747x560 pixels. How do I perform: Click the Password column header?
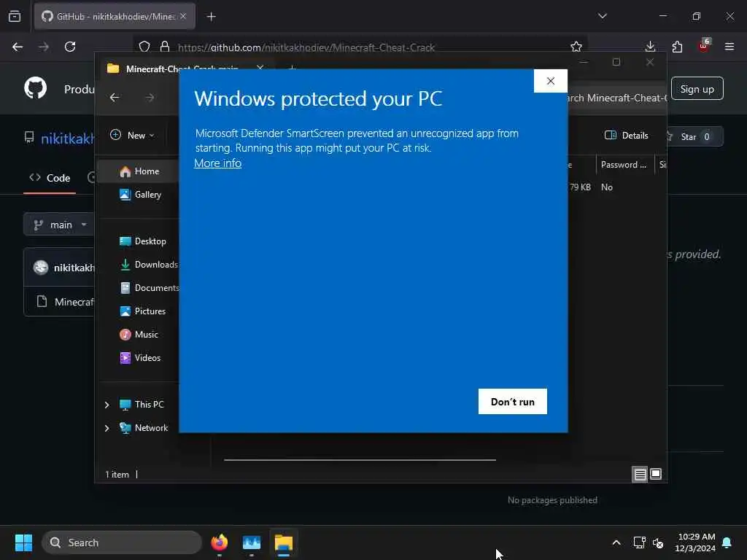coord(624,165)
